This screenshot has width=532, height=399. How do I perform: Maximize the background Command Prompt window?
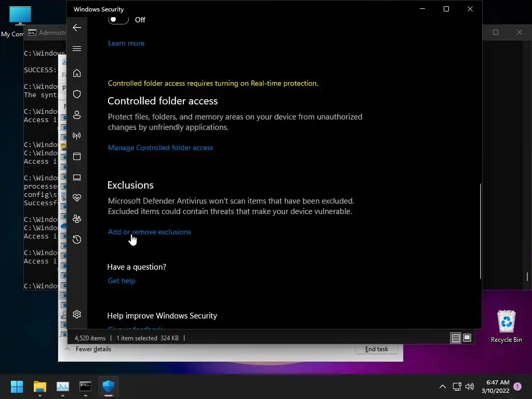(x=496, y=32)
